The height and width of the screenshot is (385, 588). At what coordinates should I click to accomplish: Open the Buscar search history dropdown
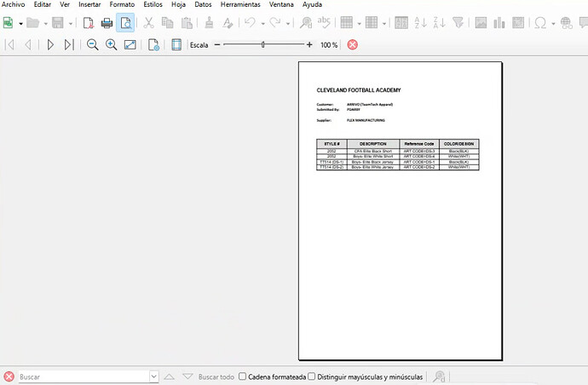click(153, 376)
